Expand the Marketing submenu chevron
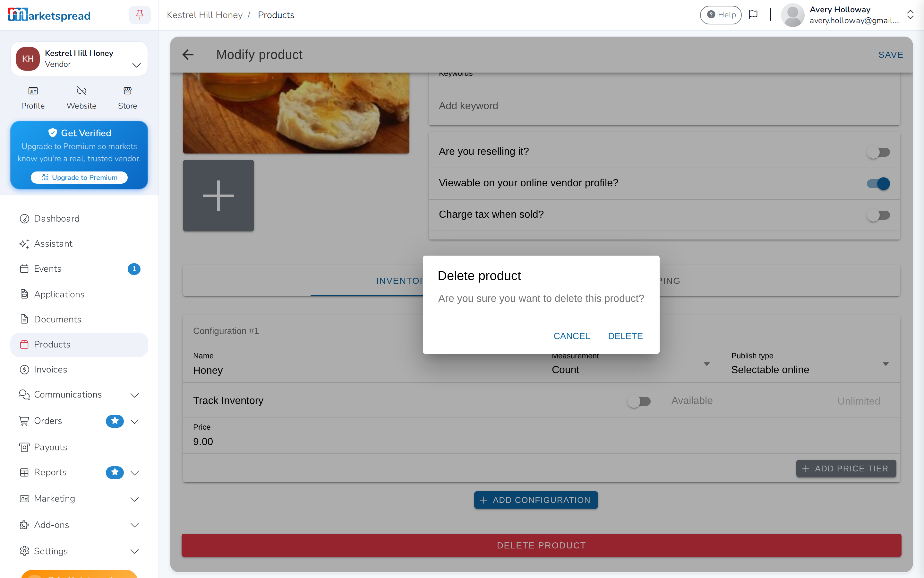This screenshot has width=924, height=578. 134,499
